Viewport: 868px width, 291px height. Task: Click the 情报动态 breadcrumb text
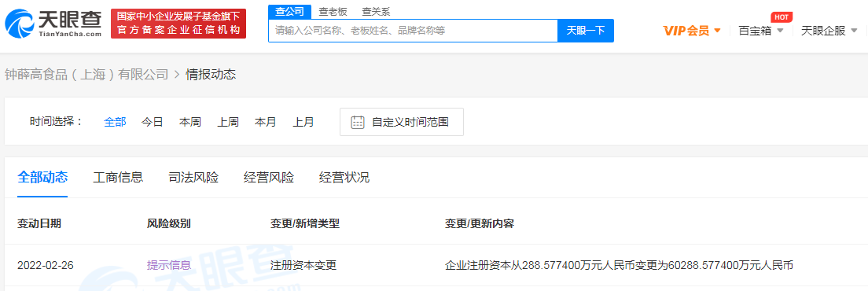(x=211, y=74)
